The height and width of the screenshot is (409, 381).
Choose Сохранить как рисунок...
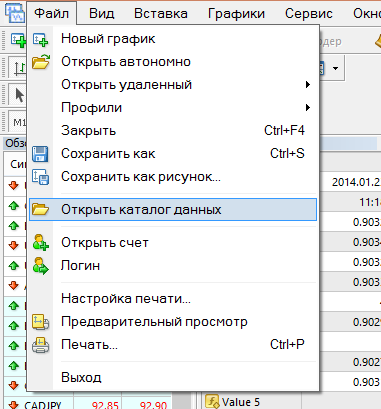(173, 177)
